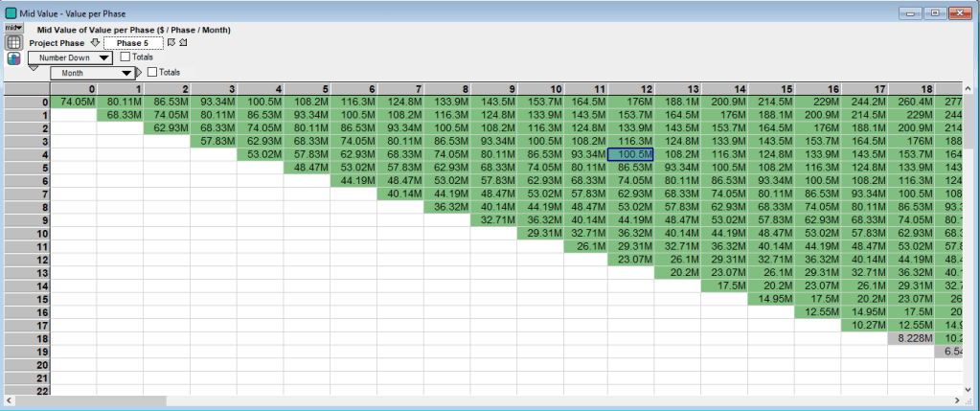Click down arrow beside Project Phase label
Screen dimensions: 980x411
(x=95, y=43)
